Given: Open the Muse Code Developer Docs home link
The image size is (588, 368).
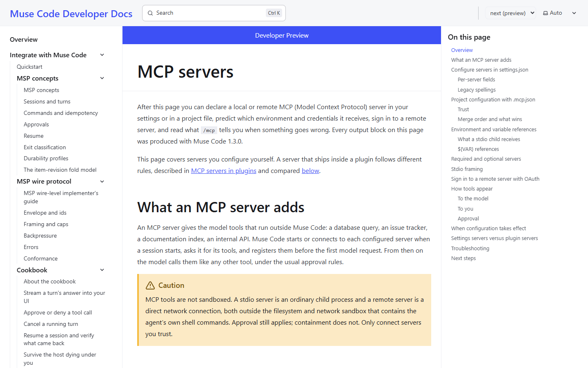Looking at the screenshot, I should click(71, 13).
